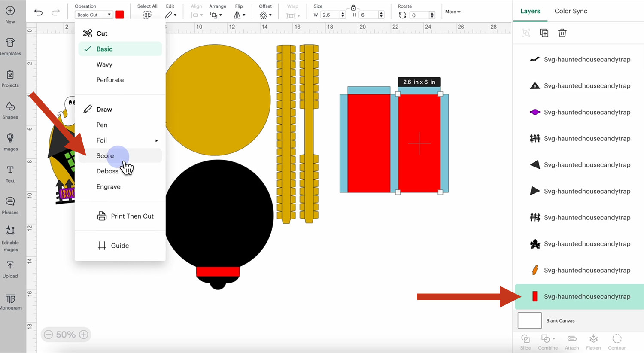
Task: Open the Upload tool
Action: 10,269
